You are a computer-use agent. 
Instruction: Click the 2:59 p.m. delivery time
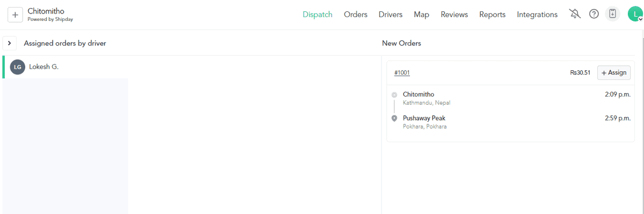[x=617, y=118]
